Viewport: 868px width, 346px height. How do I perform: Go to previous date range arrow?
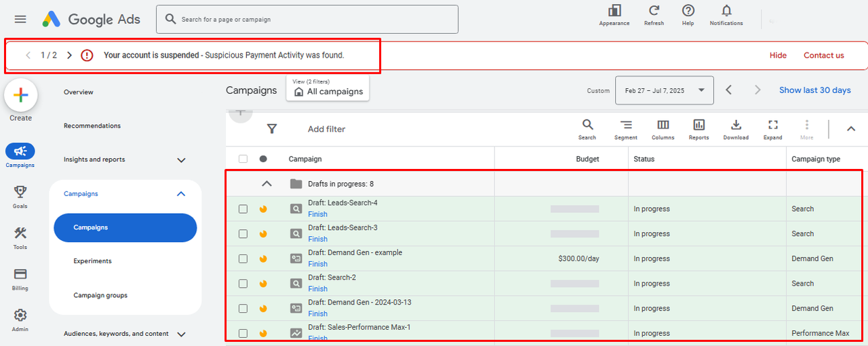[729, 90]
